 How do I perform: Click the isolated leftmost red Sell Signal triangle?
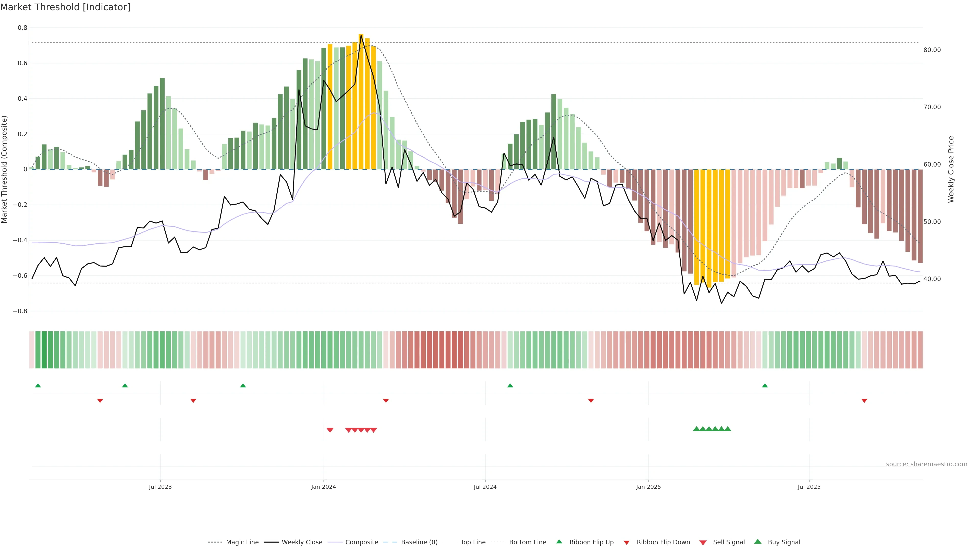[x=330, y=430]
